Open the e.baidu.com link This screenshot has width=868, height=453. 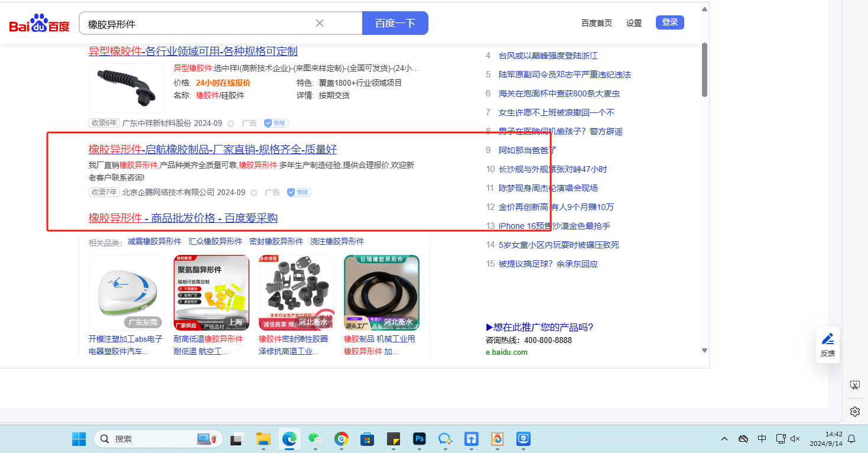click(x=506, y=352)
